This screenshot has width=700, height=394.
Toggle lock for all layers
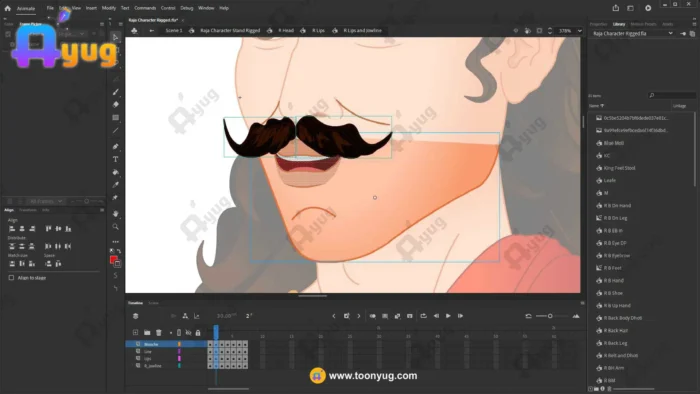pos(198,332)
